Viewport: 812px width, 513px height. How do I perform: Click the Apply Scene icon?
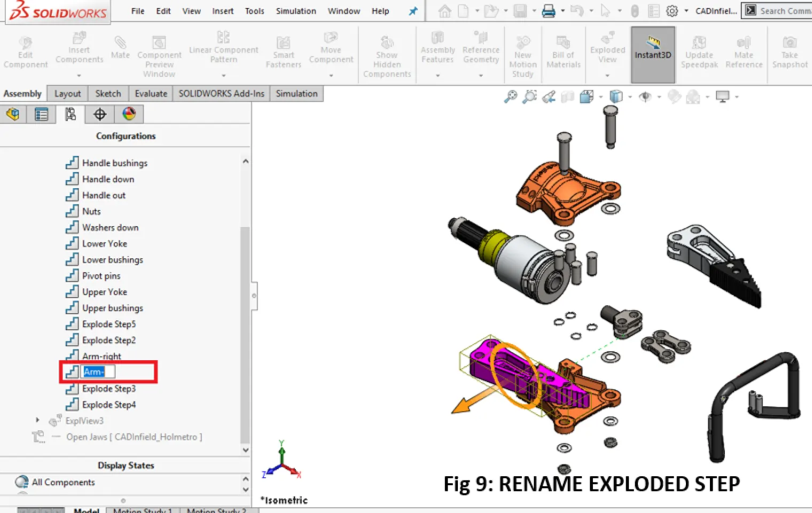point(693,97)
